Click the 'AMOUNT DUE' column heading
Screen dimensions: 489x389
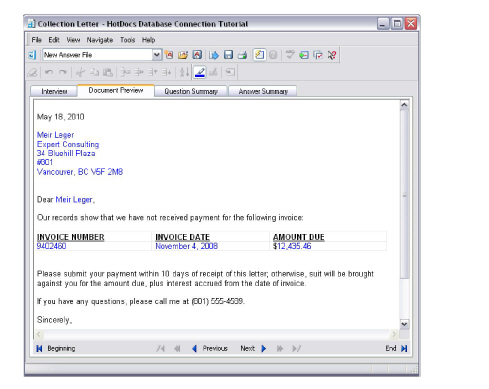[x=299, y=237]
